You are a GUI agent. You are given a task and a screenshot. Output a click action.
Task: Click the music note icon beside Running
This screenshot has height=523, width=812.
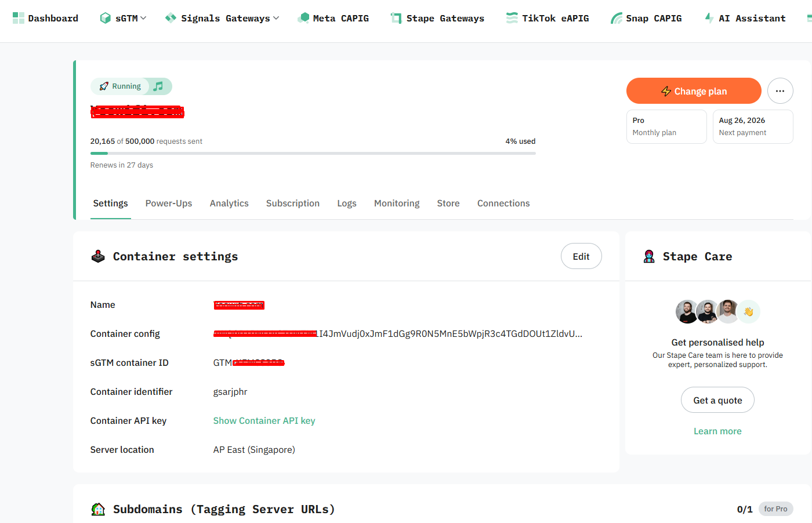coord(158,86)
